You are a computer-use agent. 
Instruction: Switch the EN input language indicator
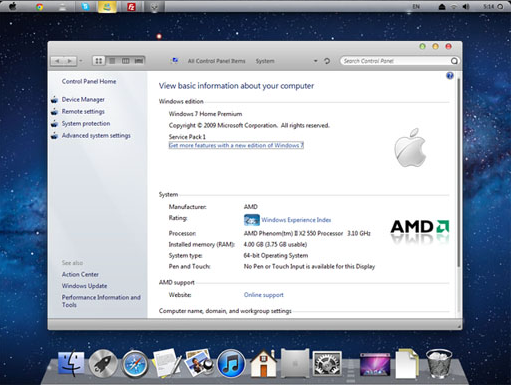click(x=416, y=7)
